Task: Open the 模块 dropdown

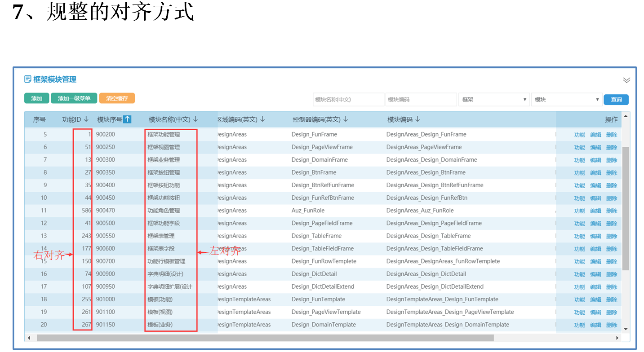Action: 567,99
